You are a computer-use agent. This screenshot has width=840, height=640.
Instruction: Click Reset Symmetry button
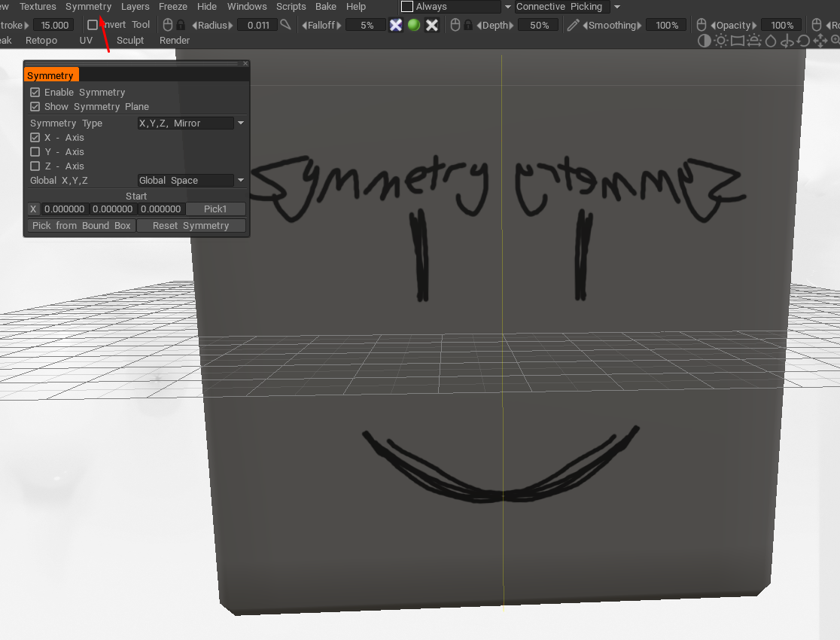coord(190,226)
